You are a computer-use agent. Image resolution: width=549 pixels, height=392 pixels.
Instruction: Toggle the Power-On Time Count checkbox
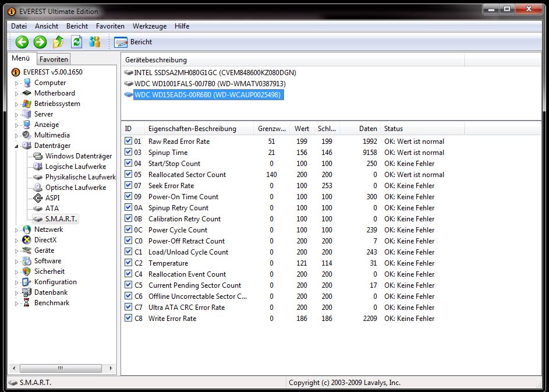point(128,196)
